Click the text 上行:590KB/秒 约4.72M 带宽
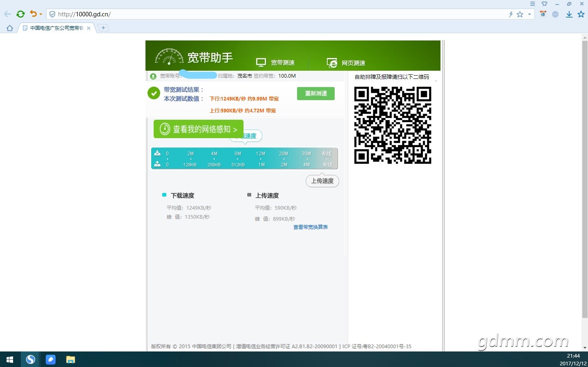The width and height of the screenshot is (588, 367). (243, 111)
